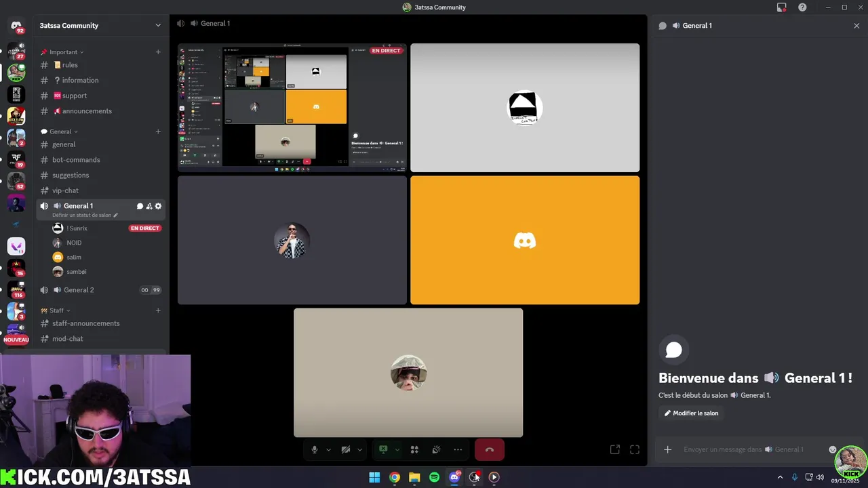Collapse the Important category
This screenshot has width=868, height=488.
[x=62, y=52]
